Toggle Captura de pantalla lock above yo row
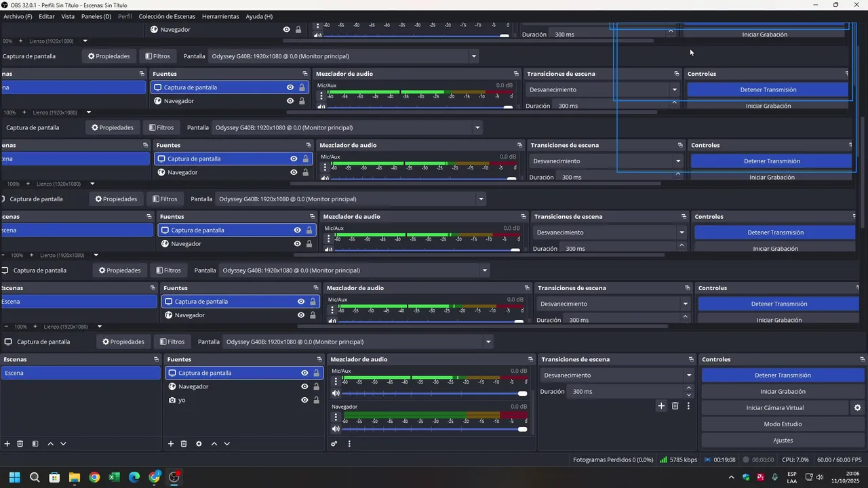The width and height of the screenshot is (868, 488). 316,373
